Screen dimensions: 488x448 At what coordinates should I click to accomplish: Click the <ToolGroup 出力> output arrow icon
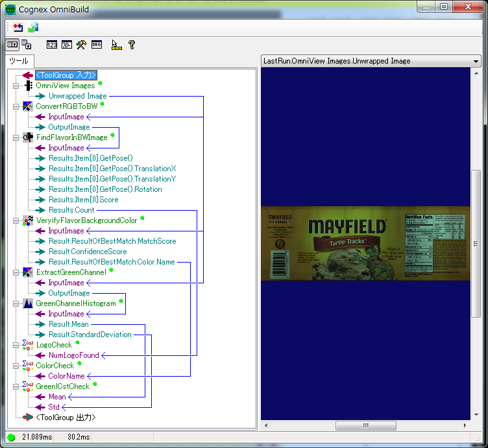(28, 418)
